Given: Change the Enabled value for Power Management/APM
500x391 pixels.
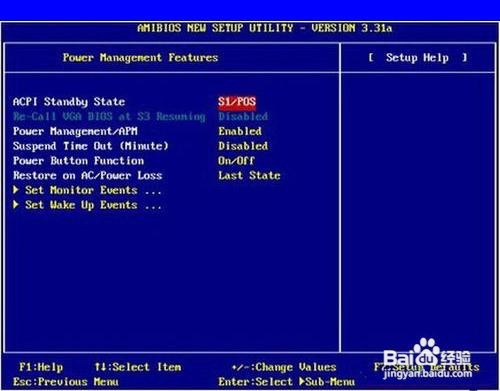Looking at the screenshot, I should pos(240,131).
